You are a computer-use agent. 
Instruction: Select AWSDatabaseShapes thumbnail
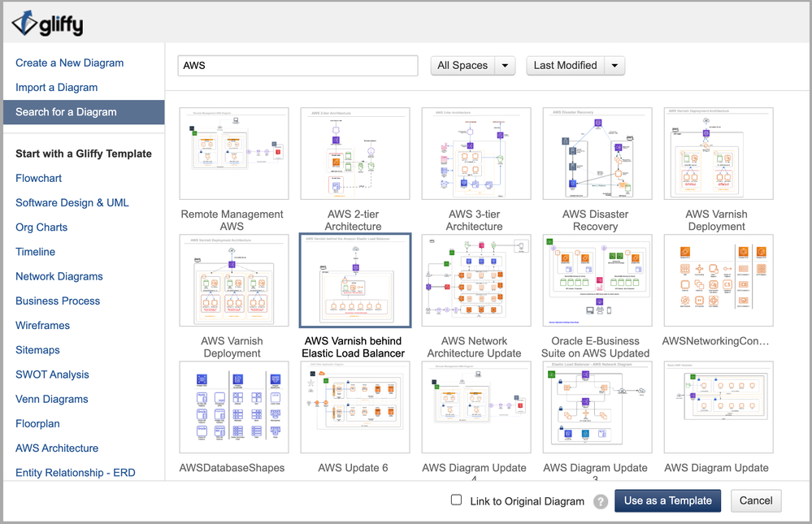tap(234, 407)
